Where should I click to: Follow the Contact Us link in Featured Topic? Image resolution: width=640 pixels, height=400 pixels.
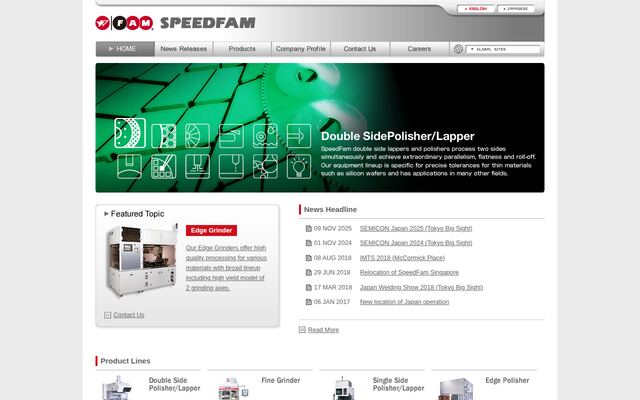pos(129,315)
